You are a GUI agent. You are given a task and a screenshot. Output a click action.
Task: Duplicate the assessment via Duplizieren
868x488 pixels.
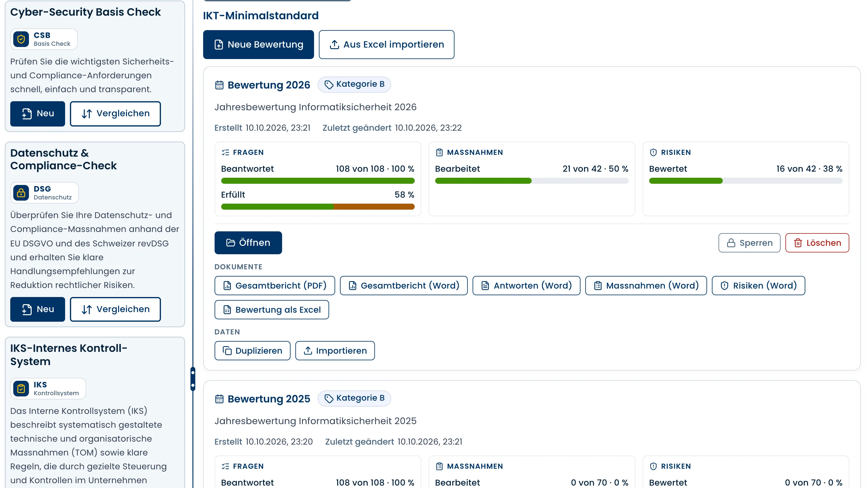252,351
